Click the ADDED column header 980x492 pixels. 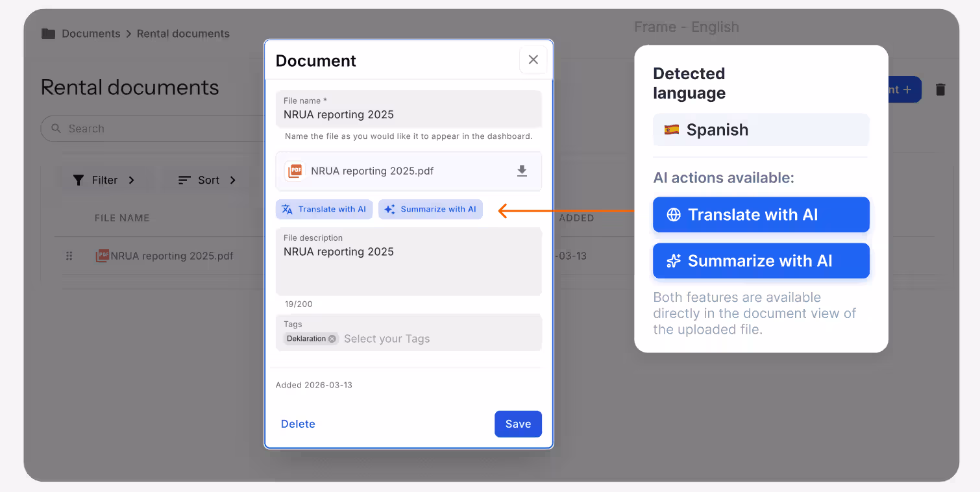coord(576,218)
